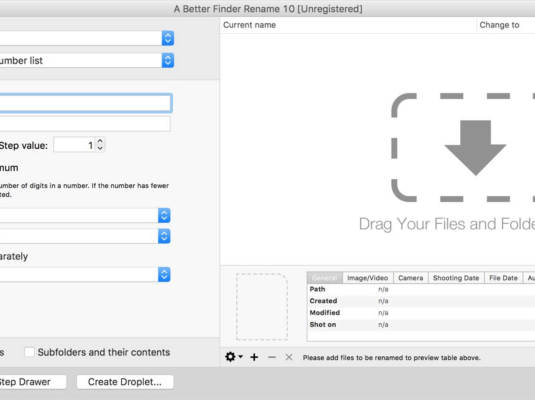
Task: Click the Create Droplet... button
Action: (125, 382)
